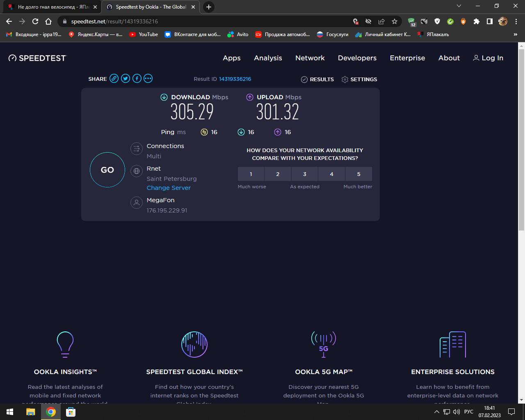
Task: Show hidden system tray icons
Action: 436,412
